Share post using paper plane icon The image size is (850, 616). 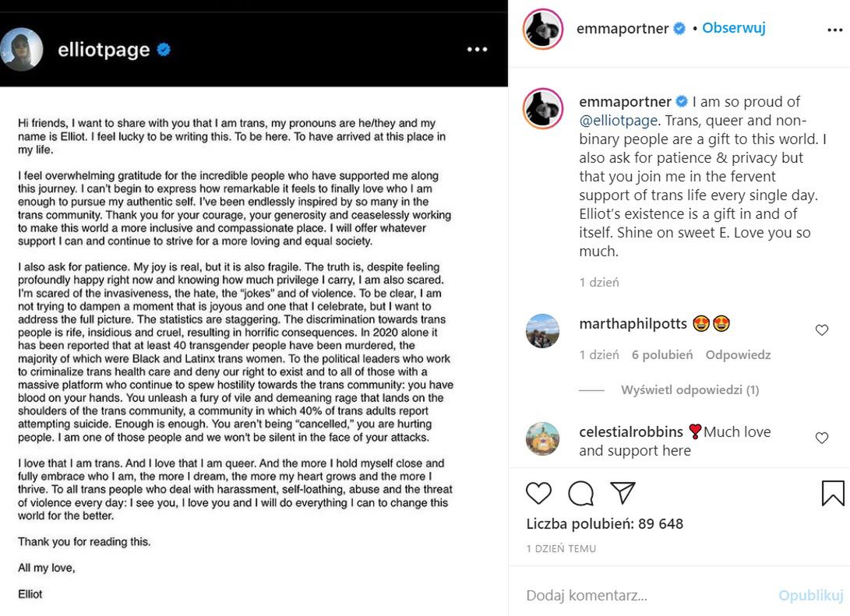click(623, 493)
